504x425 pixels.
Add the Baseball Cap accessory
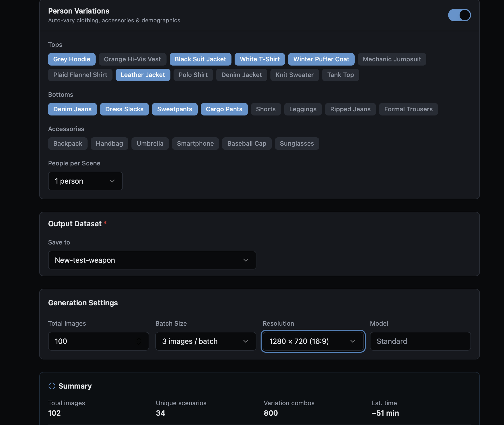coord(247,144)
